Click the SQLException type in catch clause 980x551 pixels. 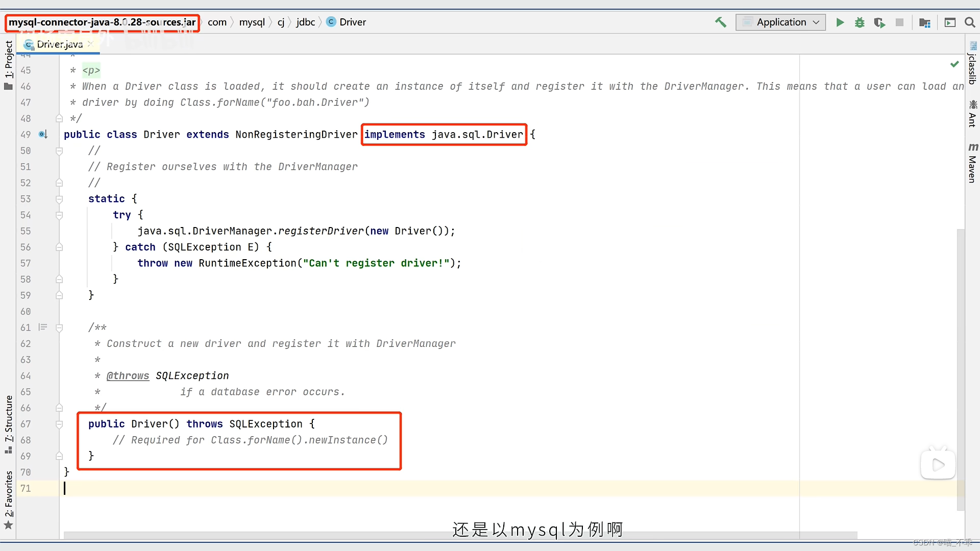pos(205,247)
